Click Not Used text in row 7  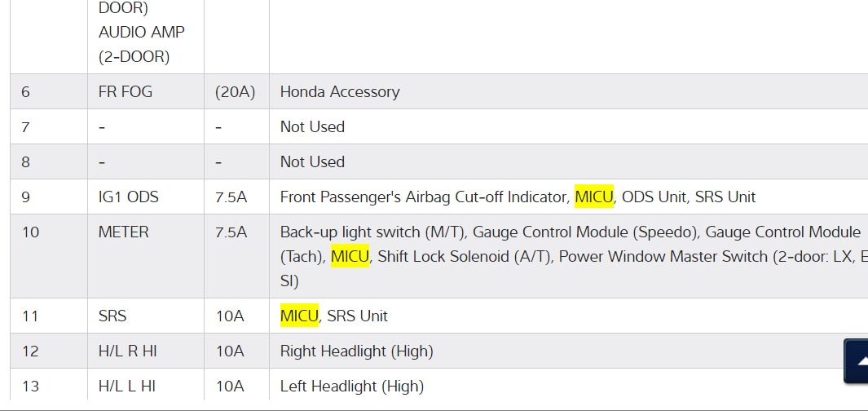click(312, 126)
